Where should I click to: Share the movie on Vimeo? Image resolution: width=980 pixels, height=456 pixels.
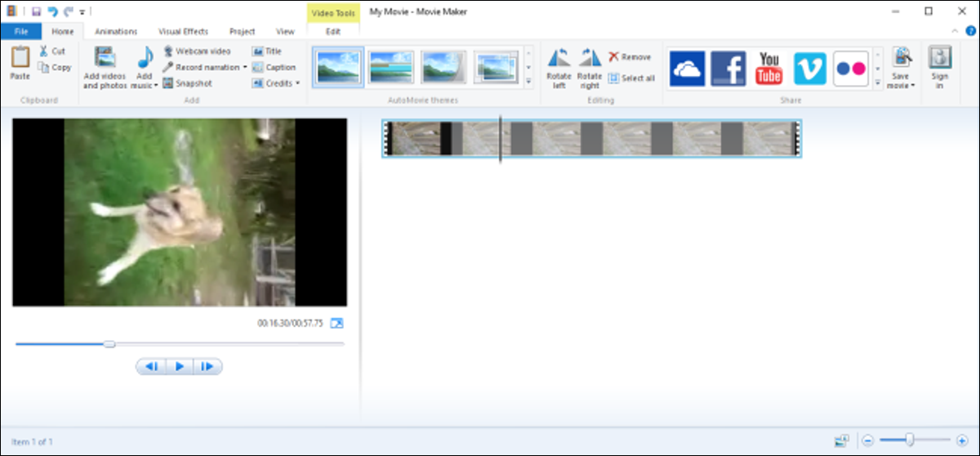pos(809,68)
